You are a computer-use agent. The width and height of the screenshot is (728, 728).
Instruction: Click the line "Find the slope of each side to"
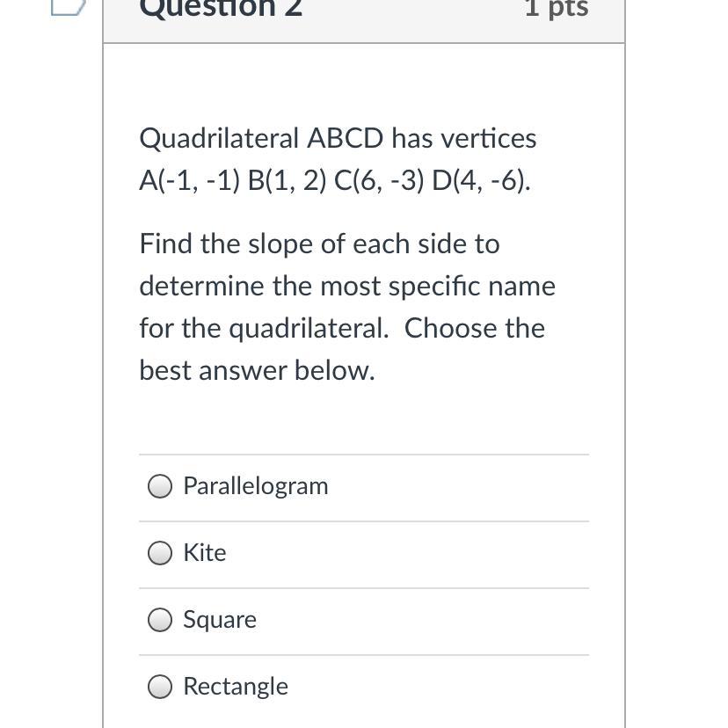[319, 244]
